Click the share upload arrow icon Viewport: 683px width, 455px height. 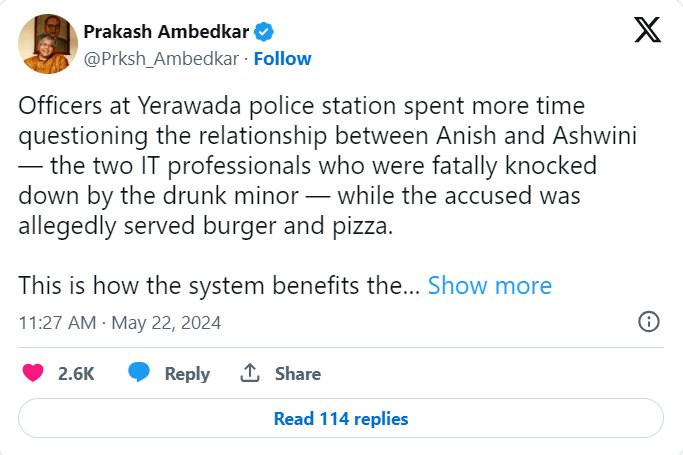(250, 373)
